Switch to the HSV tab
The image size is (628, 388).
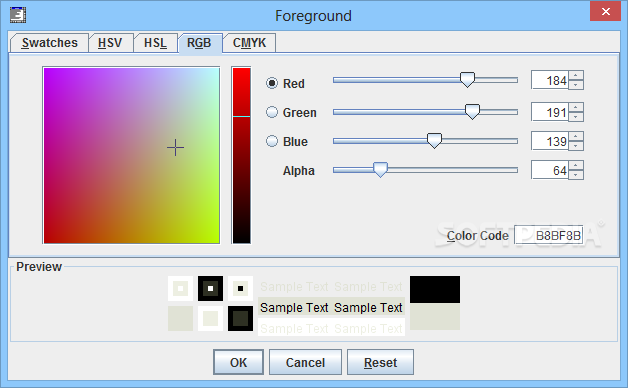pyautogui.click(x=110, y=42)
